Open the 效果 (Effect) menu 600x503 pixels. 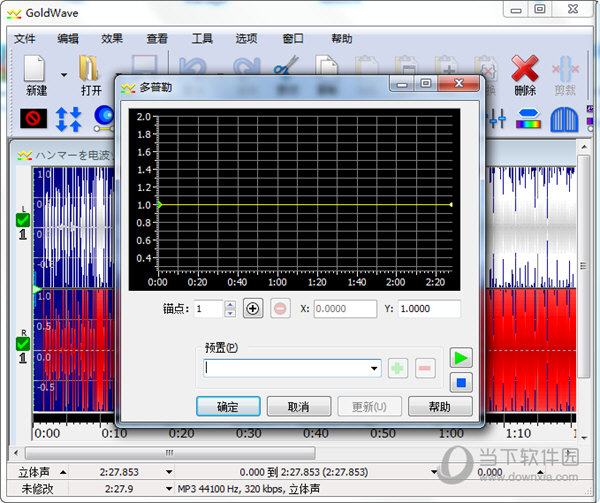click(112, 39)
